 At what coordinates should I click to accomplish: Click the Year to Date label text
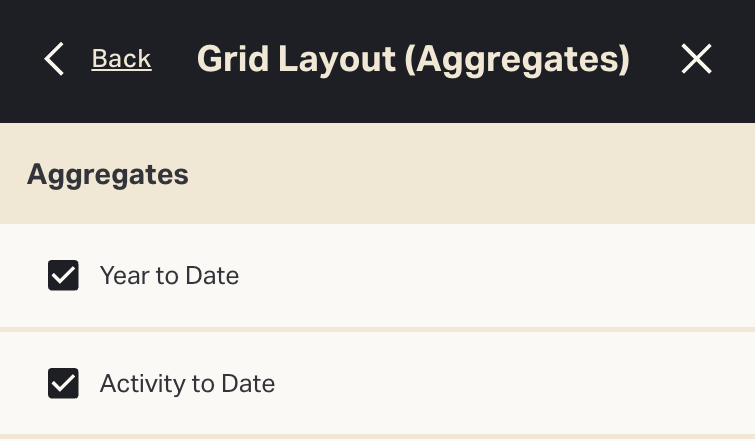[x=169, y=275]
